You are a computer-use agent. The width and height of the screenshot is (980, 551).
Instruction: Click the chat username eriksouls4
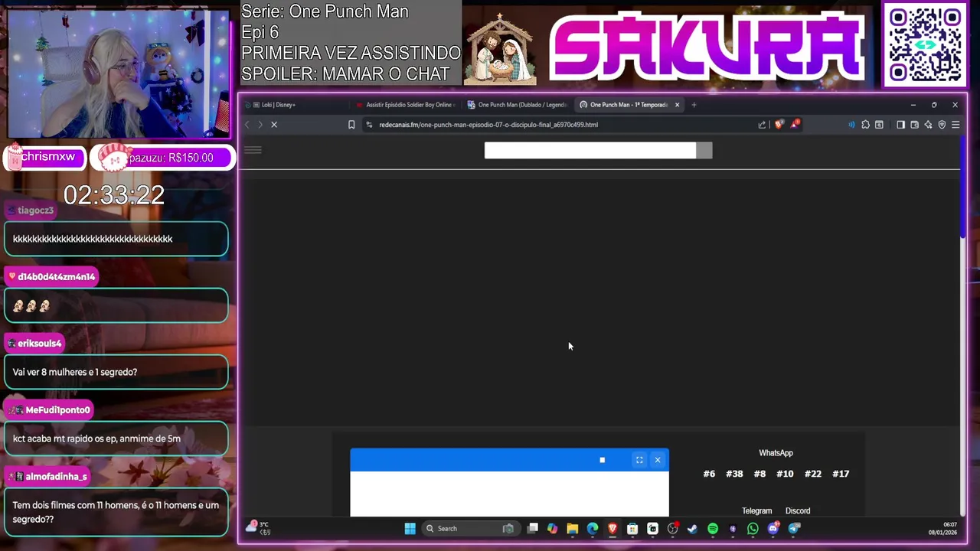(x=39, y=344)
